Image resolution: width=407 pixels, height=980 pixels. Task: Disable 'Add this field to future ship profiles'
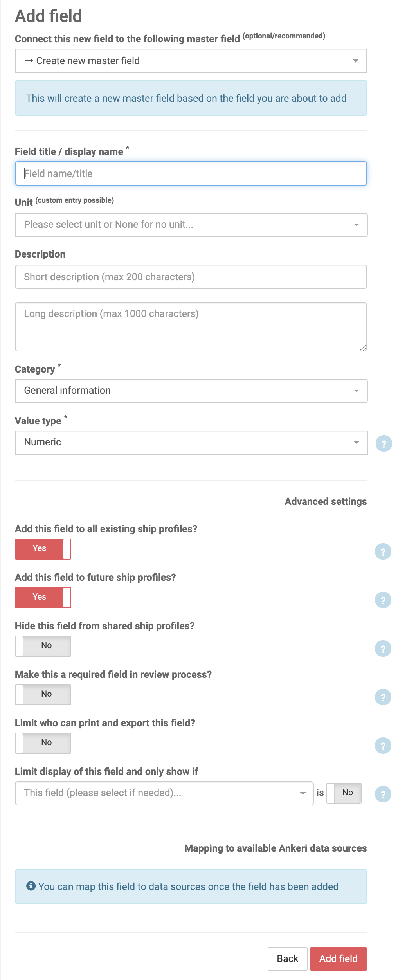[43, 597]
